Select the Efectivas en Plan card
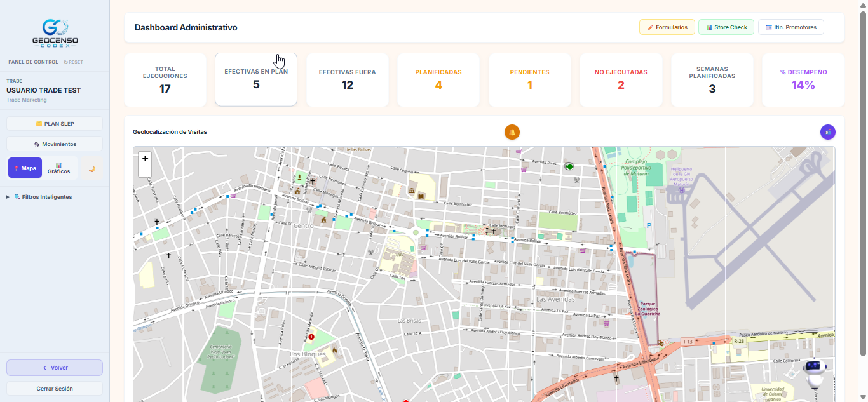868x402 pixels. click(256, 79)
